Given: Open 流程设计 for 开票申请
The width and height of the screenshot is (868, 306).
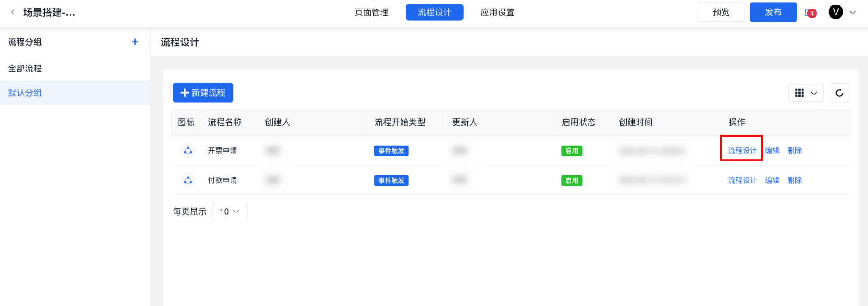Looking at the screenshot, I should click(x=742, y=151).
